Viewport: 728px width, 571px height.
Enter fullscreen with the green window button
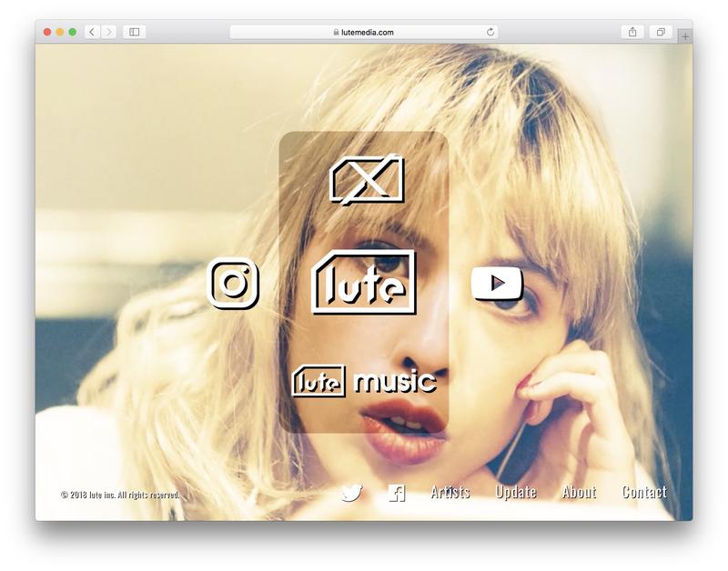[73, 32]
